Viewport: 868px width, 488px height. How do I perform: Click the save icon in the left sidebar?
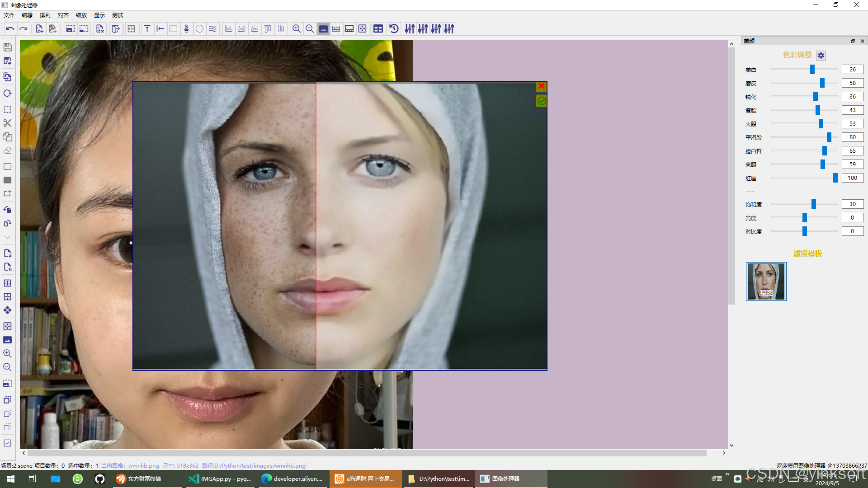pyautogui.click(x=7, y=47)
